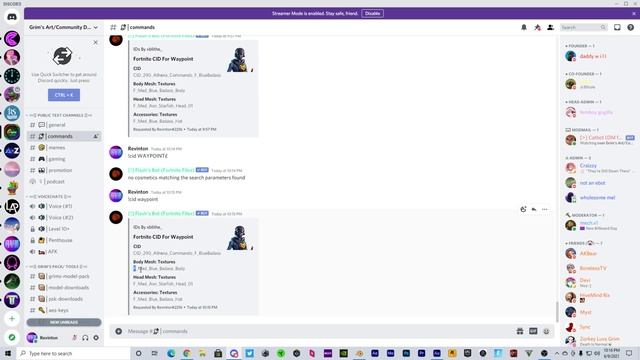This screenshot has width=640, height=360.
Task: Toggle microphone mute
Action: pyautogui.click(x=74, y=338)
